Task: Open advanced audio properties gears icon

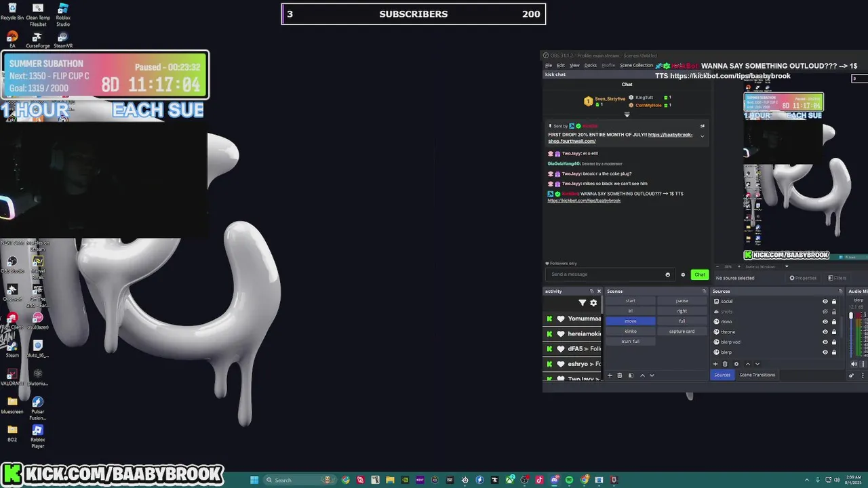Action: point(851,375)
